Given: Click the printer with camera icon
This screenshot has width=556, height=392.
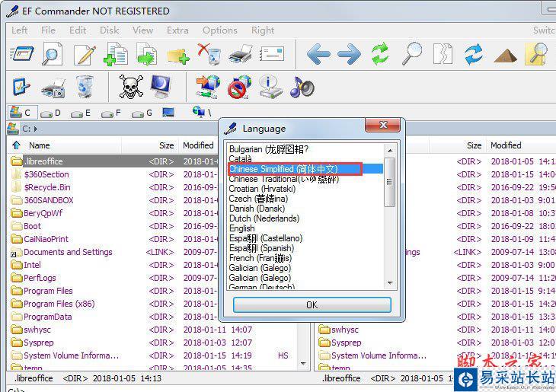Looking at the screenshot, I should [53, 88].
